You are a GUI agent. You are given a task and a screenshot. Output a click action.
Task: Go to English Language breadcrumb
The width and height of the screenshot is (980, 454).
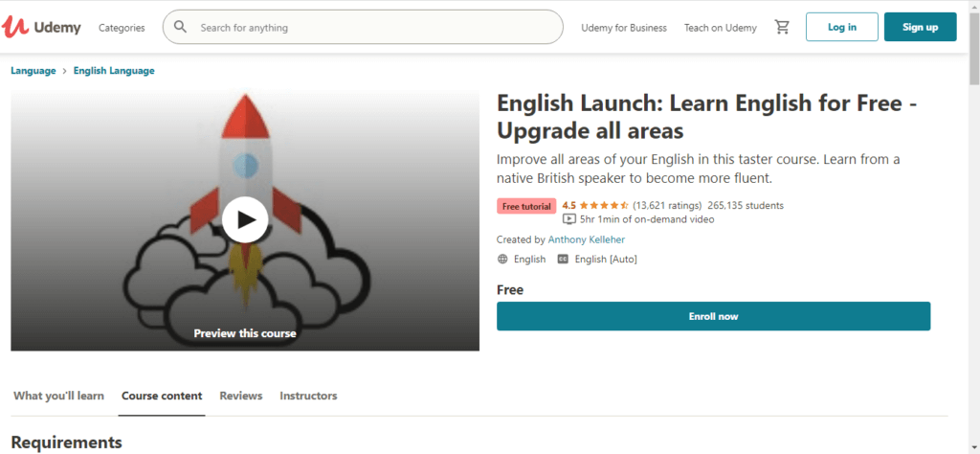[x=114, y=71]
